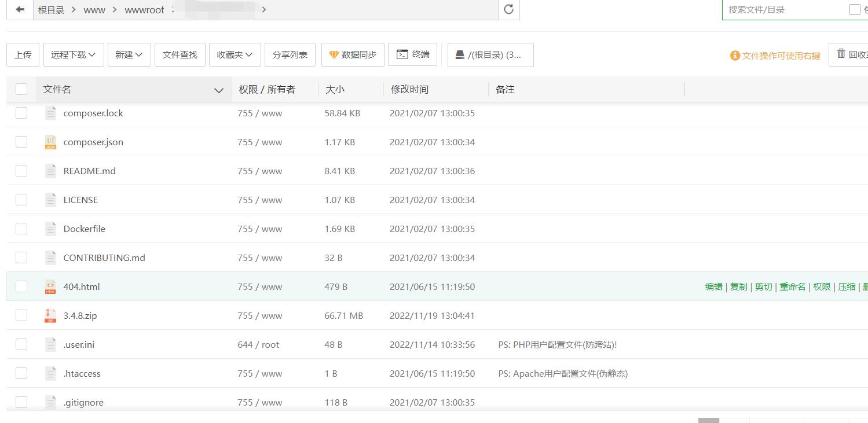Viewport: 868px width, 423px height.
Task: Check the 404.html row checkbox
Action: [x=21, y=286]
